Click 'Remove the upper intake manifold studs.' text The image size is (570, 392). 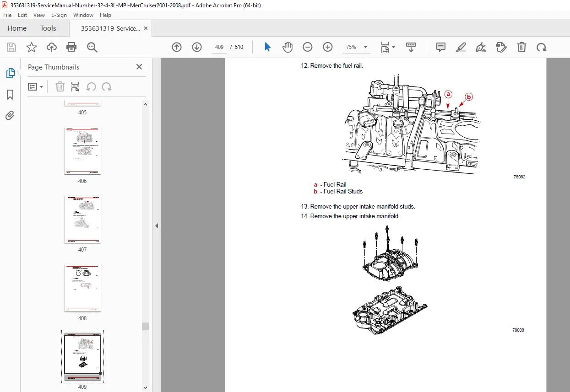(x=363, y=207)
